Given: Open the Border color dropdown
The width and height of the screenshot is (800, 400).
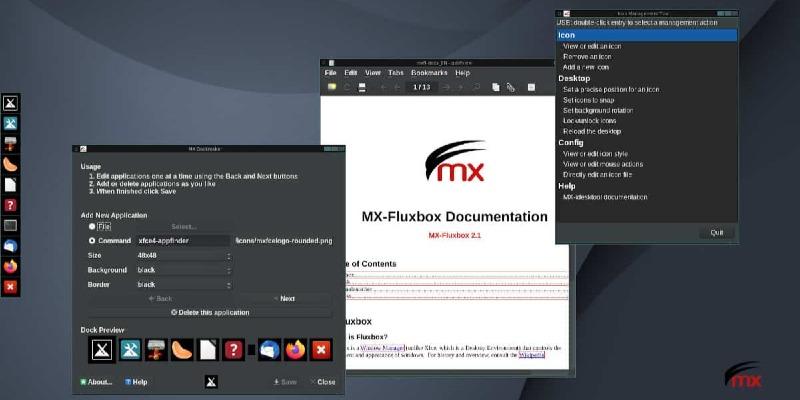Looking at the screenshot, I should (183, 284).
